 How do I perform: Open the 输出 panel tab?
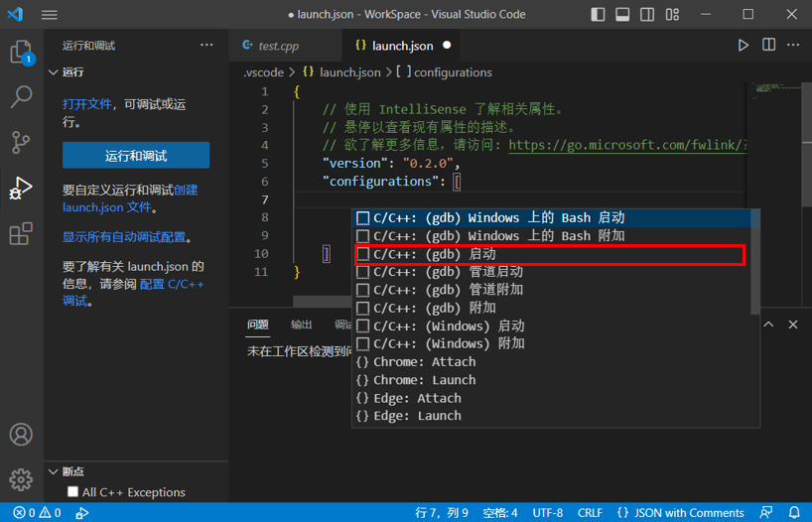pyautogui.click(x=301, y=325)
